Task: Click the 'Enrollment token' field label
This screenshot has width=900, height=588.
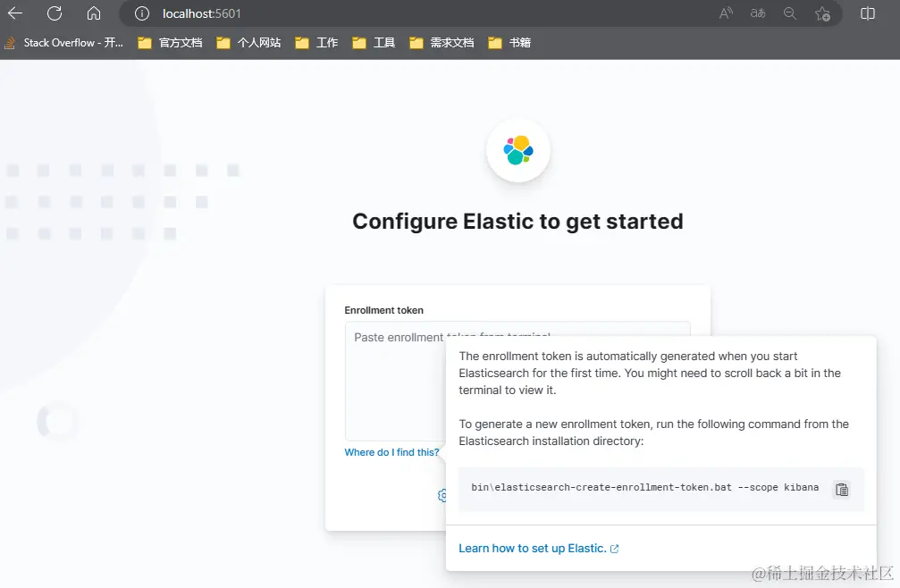Action: tap(384, 310)
